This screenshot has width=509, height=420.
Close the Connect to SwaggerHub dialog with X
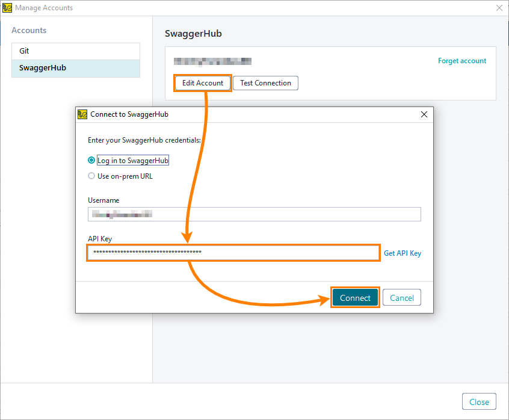424,114
